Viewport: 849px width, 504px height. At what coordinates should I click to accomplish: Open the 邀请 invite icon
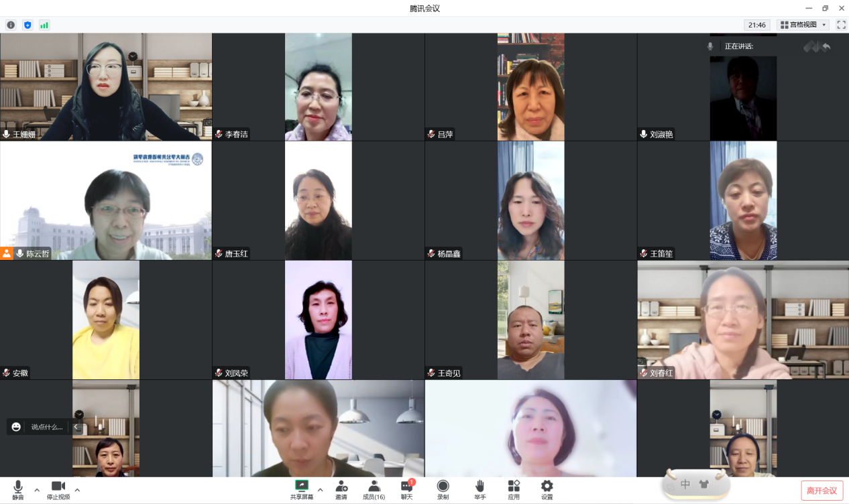click(x=341, y=489)
